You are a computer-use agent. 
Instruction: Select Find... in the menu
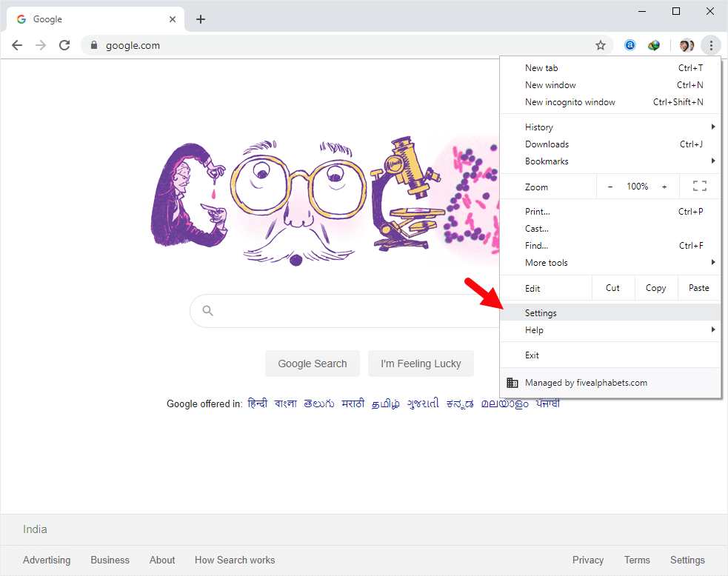click(x=610, y=246)
